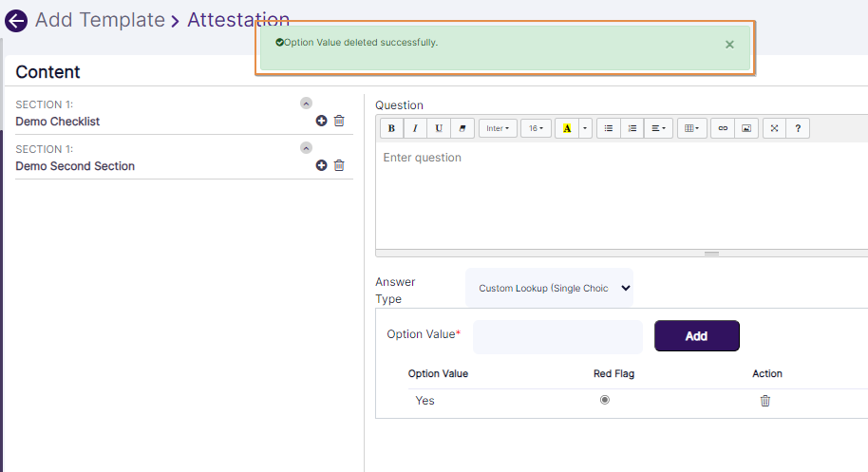Open the text color palette arrow

(x=585, y=128)
